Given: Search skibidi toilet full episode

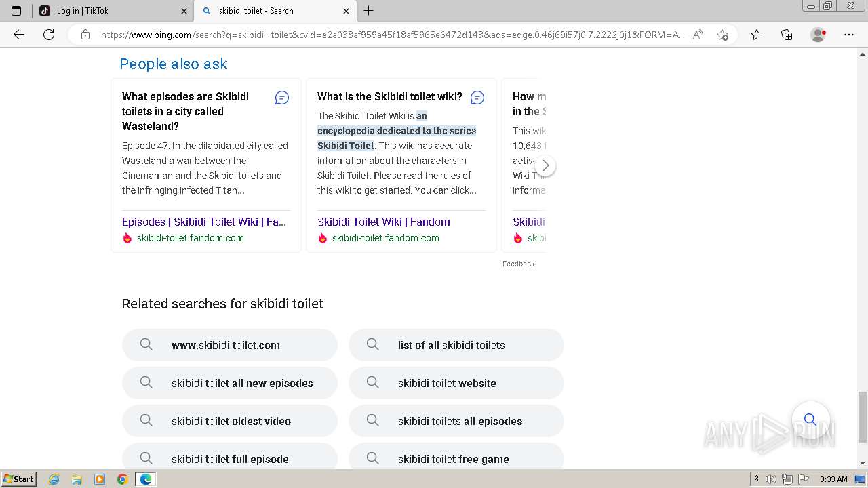Looking at the screenshot, I should 230,455.
